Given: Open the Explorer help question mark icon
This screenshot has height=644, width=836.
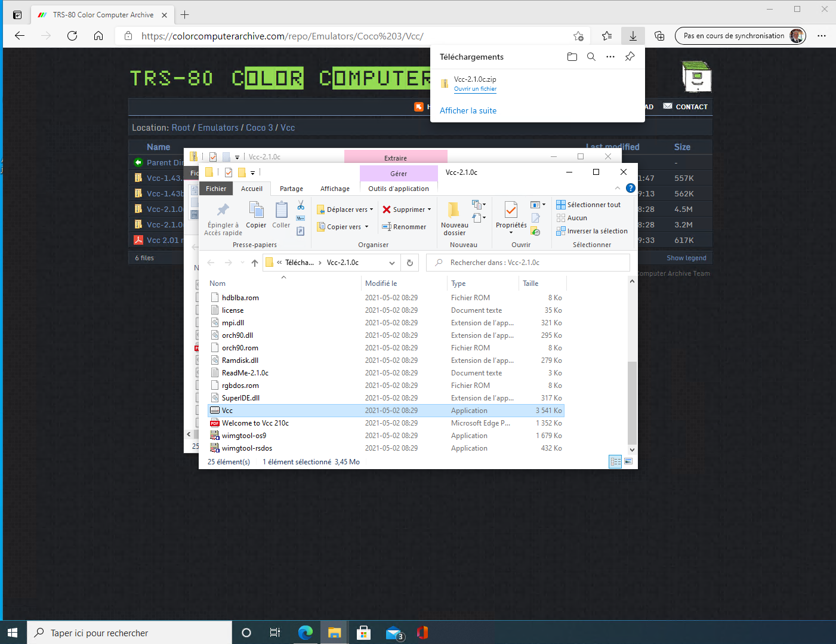Looking at the screenshot, I should tap(631, 188).
